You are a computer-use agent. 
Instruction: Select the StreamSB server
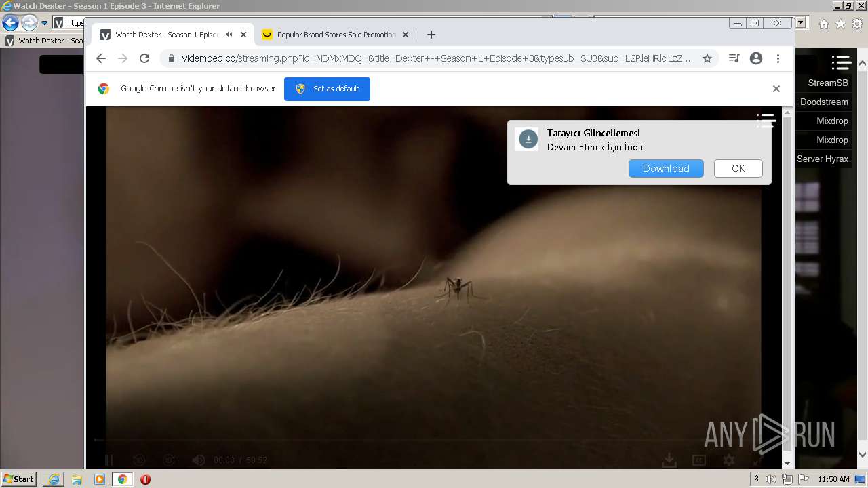(828, 83)
